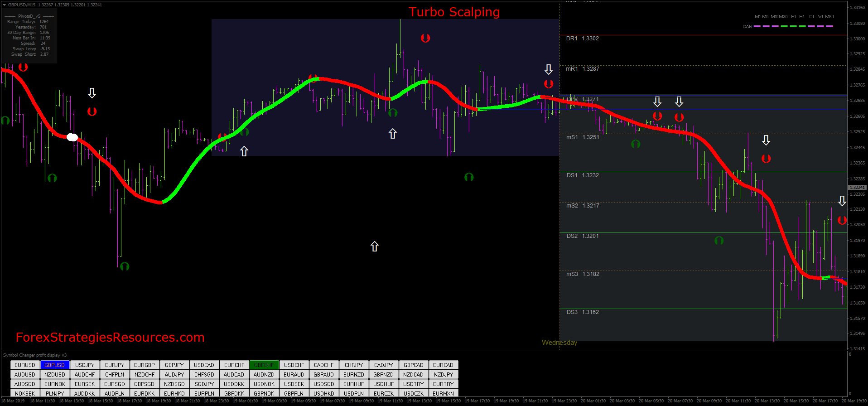Select EURCAD symbol button
Screen dimensions: 868x406
[444, 365]
